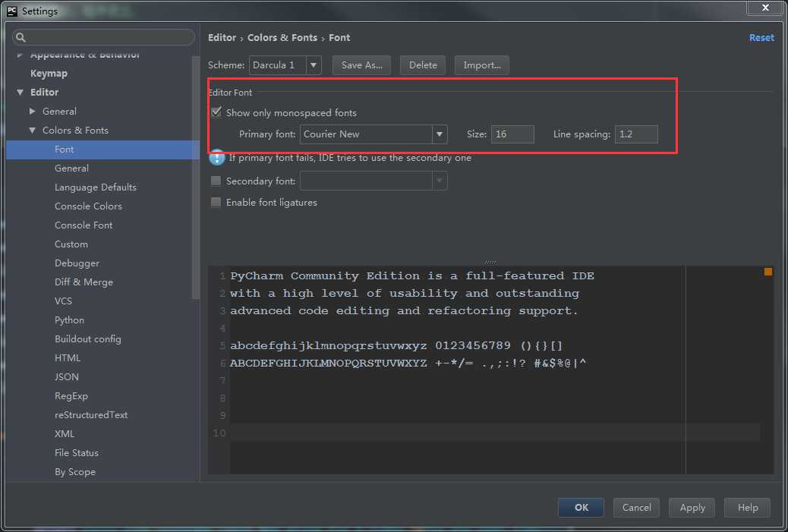Screen dimensions: 788x532
Task: Collapse the Editor tree node
Action: pos(20,92)
